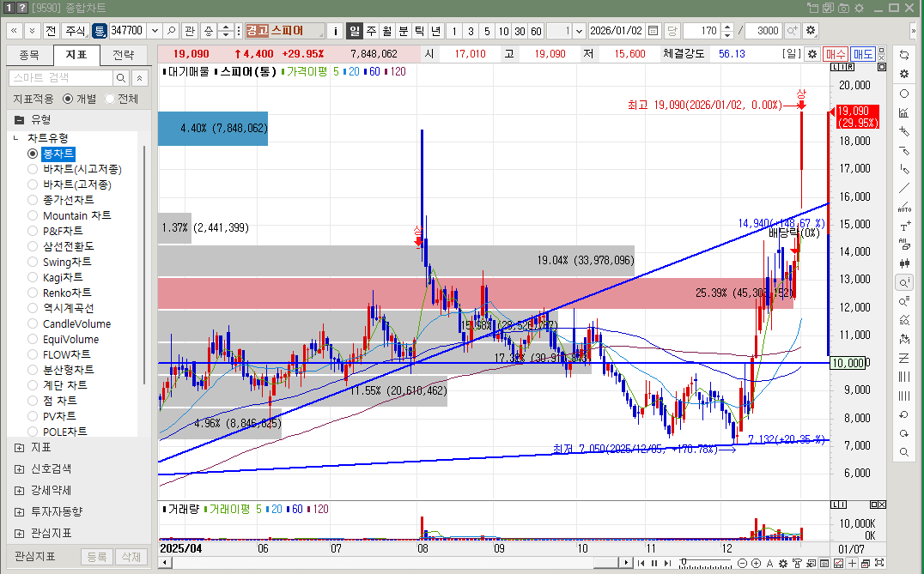Switch to the 전략 tab
The width and height of the screenshot is (924, 574).
click(x=123, y=55)
